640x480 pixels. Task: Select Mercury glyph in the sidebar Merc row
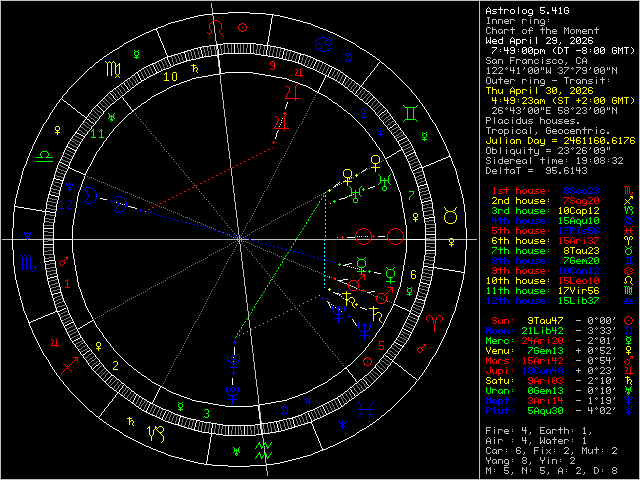click(629, 341)
